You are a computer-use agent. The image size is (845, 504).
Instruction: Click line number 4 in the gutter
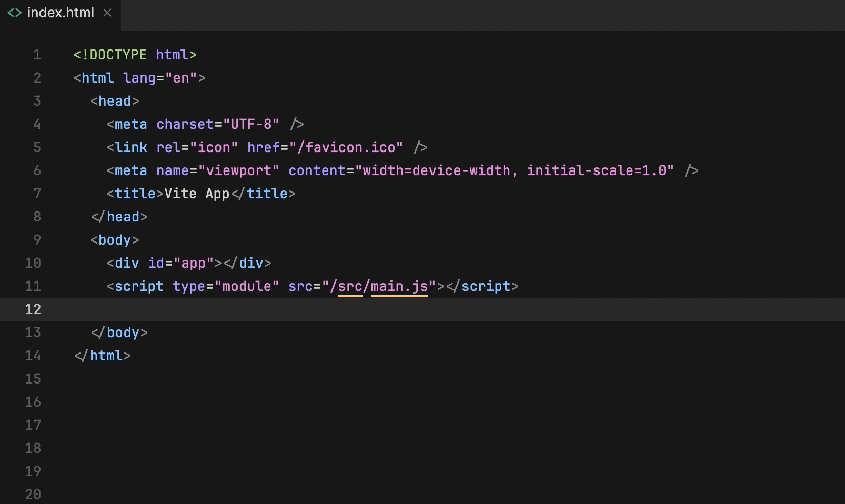coord(37,124)
